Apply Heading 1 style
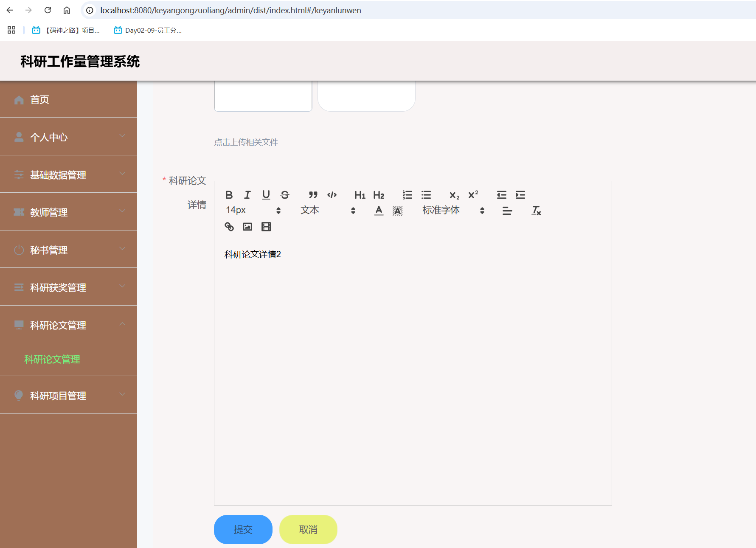The width and height of the screenshot is (756, 548). click(x=359, y=195)
